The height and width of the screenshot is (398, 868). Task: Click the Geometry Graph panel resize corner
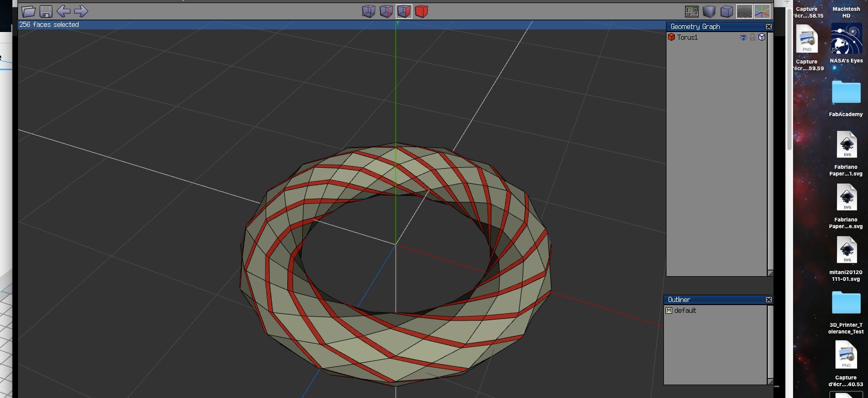click(770, 273)
